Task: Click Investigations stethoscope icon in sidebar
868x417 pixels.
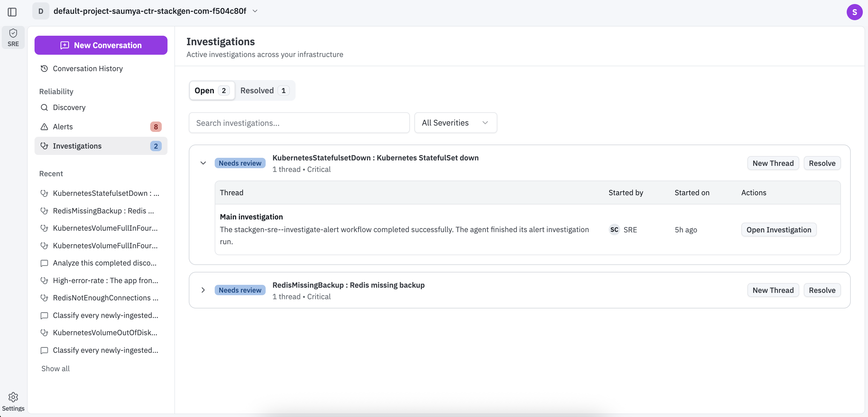Action: tap(44, 146)
